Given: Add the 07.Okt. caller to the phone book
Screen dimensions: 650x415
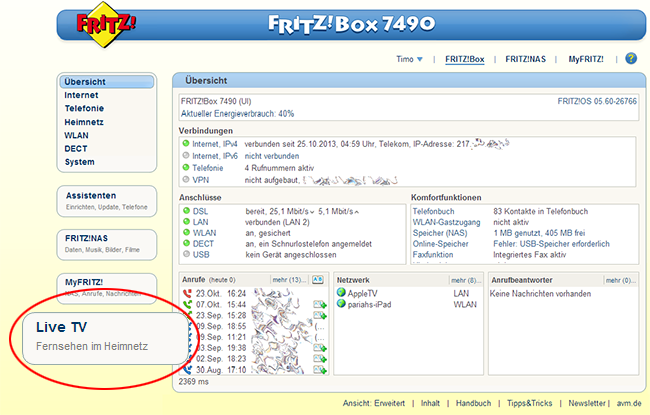Looking at the screenshot, I should (x=320, y=305).
